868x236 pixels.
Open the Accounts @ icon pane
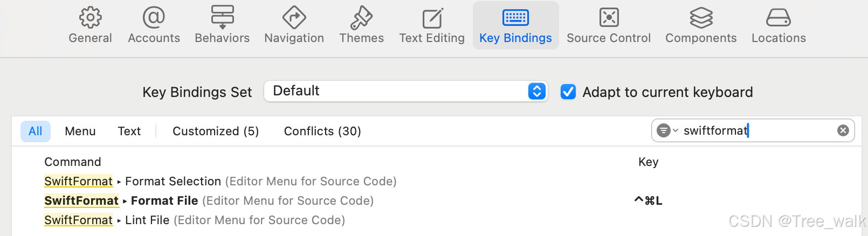[154, 17]
